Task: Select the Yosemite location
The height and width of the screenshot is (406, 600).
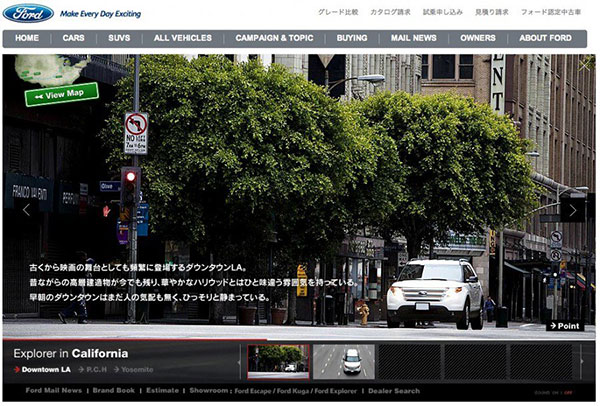Action: pos(138,370)
